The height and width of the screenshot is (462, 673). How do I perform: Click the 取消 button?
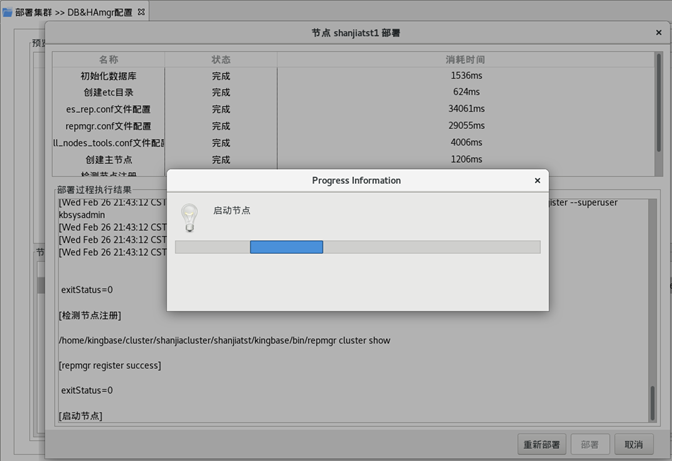pos(634,444)
